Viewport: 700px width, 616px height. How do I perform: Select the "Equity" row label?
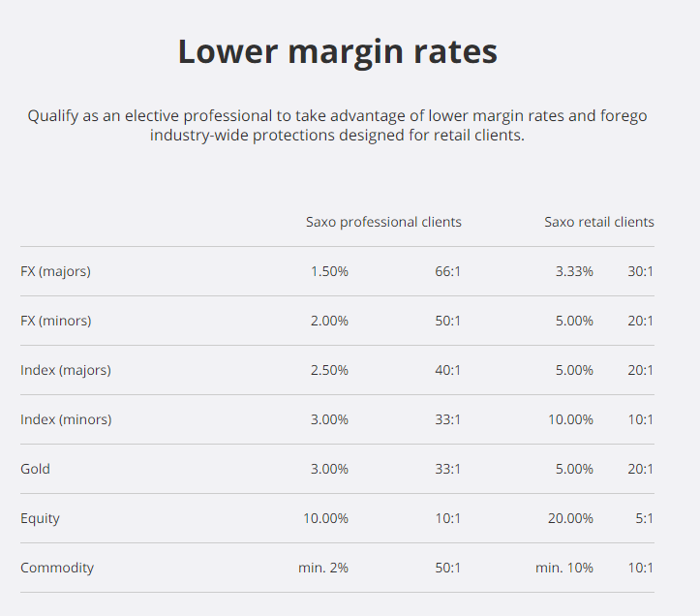pyautogui.click(x=40, y=518)
